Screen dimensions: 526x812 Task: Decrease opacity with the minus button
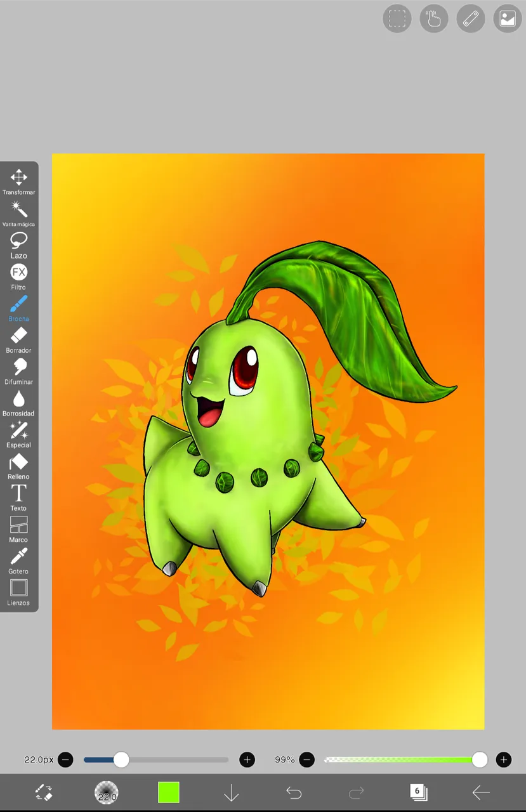(x=306, y=759)
